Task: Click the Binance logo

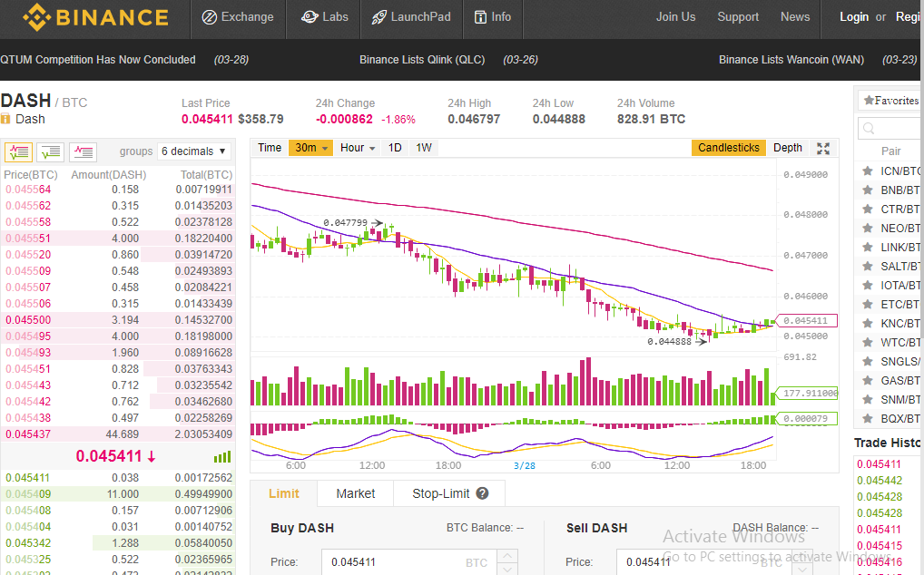Action: coord(95,17)
